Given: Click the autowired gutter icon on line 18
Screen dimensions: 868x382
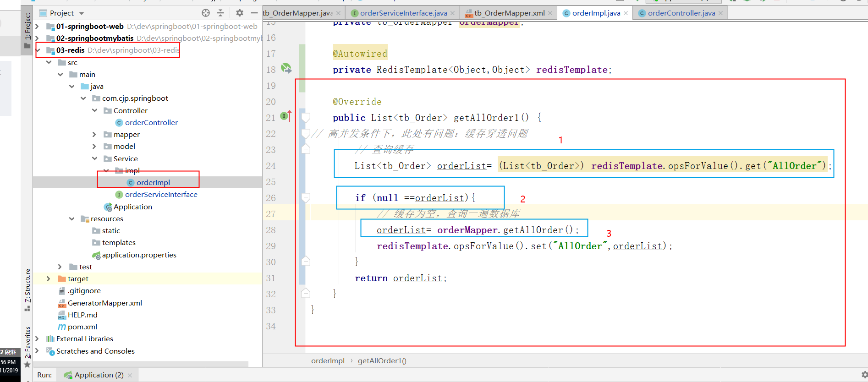Looking at the screenshot, I should (286, 69).
